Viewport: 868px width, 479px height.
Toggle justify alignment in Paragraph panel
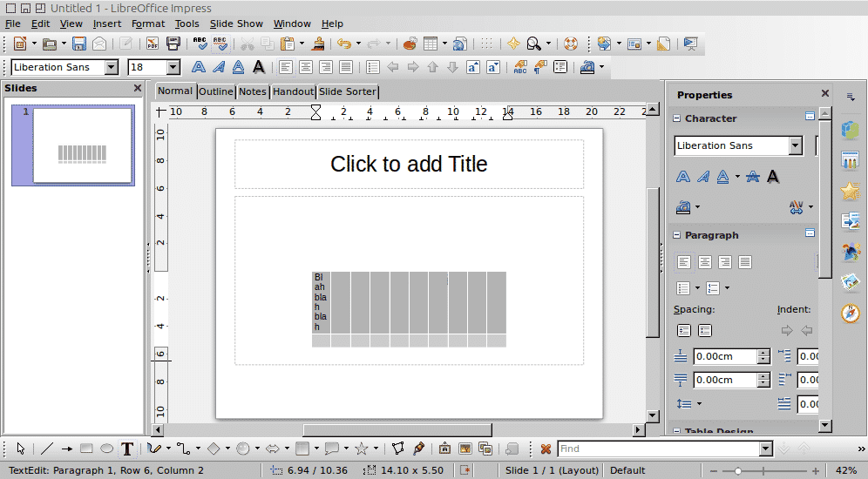coord(745,262)
